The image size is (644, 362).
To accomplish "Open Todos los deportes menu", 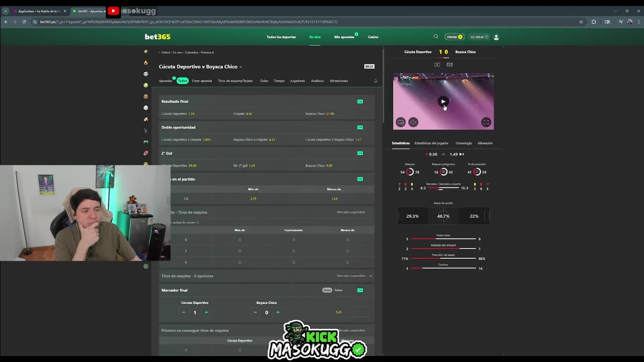I will [x=281, y=37].
